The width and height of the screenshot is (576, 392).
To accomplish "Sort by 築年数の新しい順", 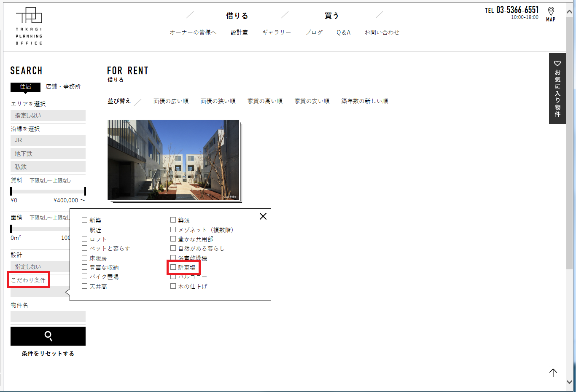I will pos(365,101).
